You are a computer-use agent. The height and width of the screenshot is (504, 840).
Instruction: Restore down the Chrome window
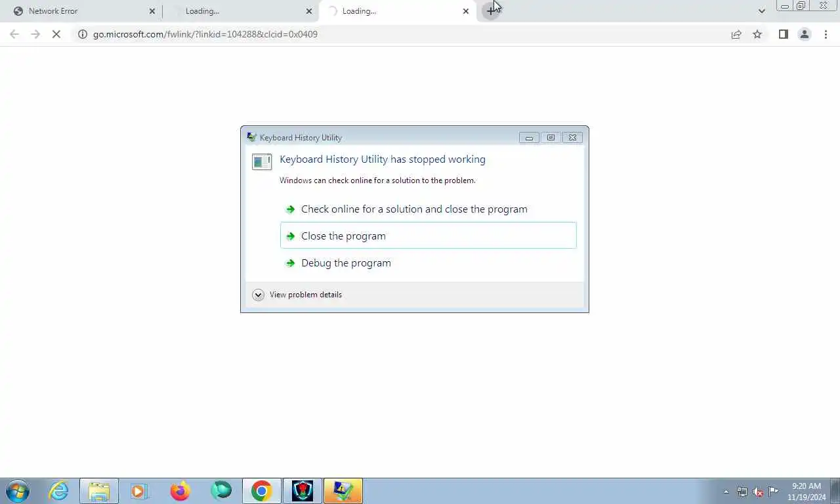click(801, 6)
